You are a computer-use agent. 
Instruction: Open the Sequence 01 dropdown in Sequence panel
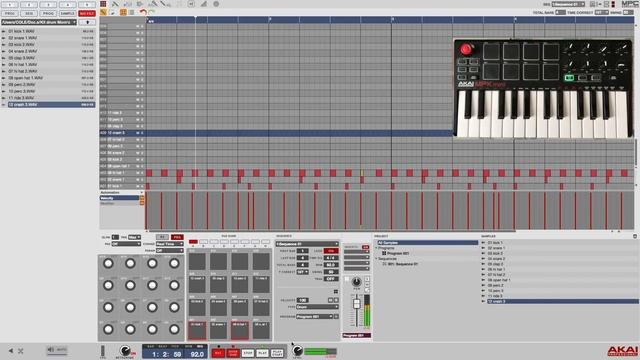click(x=307, y=244)
